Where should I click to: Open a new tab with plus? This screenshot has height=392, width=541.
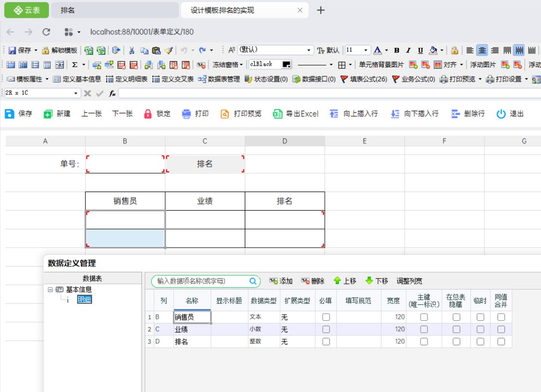[321, 10]
